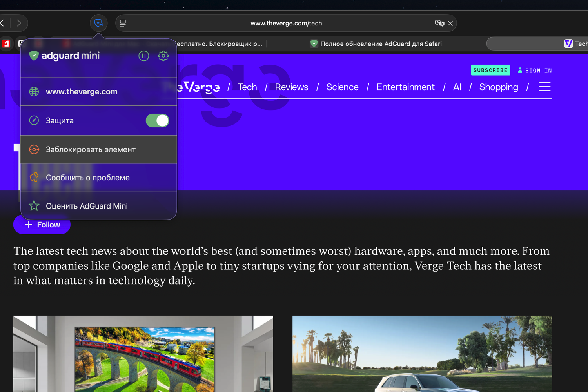The height and width of the screenshot is (392, 588).
Task: Open the train on viaduct TV thumbnail
Action: (x=143, y=354)
